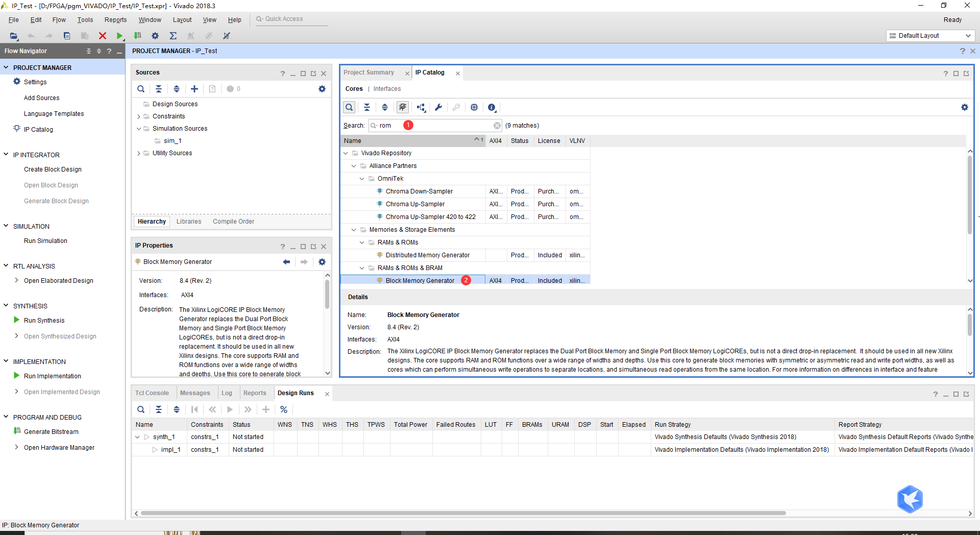980x535 pixels.
Task: Switch to the Tcl Console tab
Action: click(152, 393)
